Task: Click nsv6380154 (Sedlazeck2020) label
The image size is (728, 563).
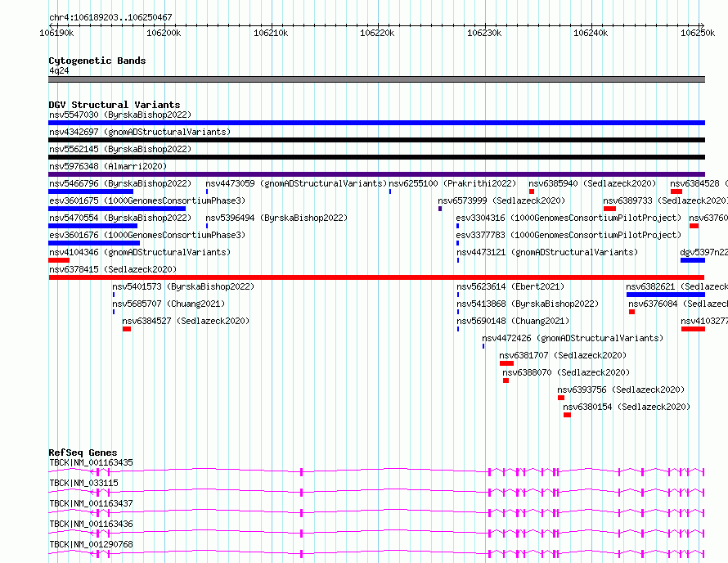Action: (x=627, y=407)
